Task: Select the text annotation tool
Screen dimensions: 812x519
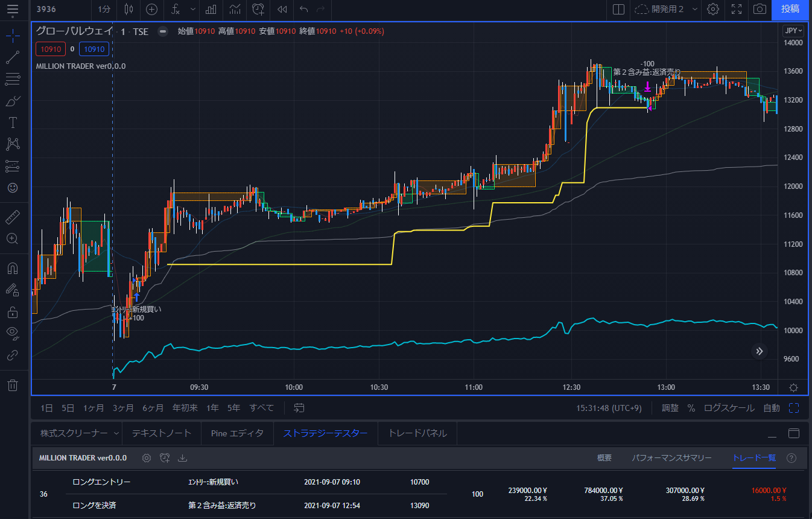Action: [12, 123]
